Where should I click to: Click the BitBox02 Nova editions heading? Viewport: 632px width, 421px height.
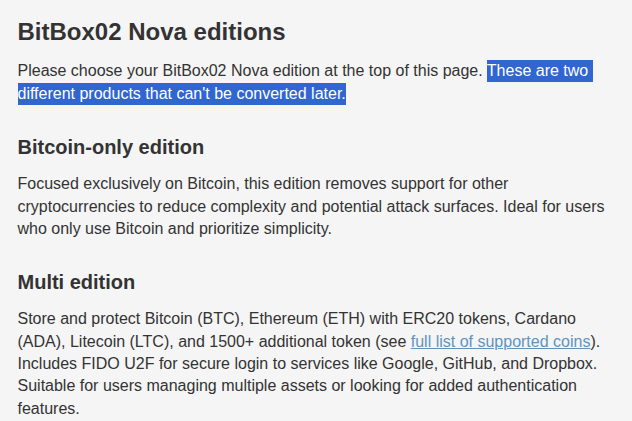click(x=152, y=32)
